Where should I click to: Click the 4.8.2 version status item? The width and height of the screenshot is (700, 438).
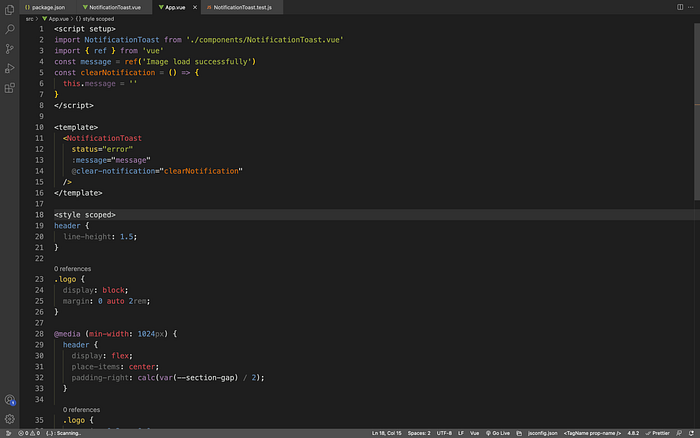(633, 433)
